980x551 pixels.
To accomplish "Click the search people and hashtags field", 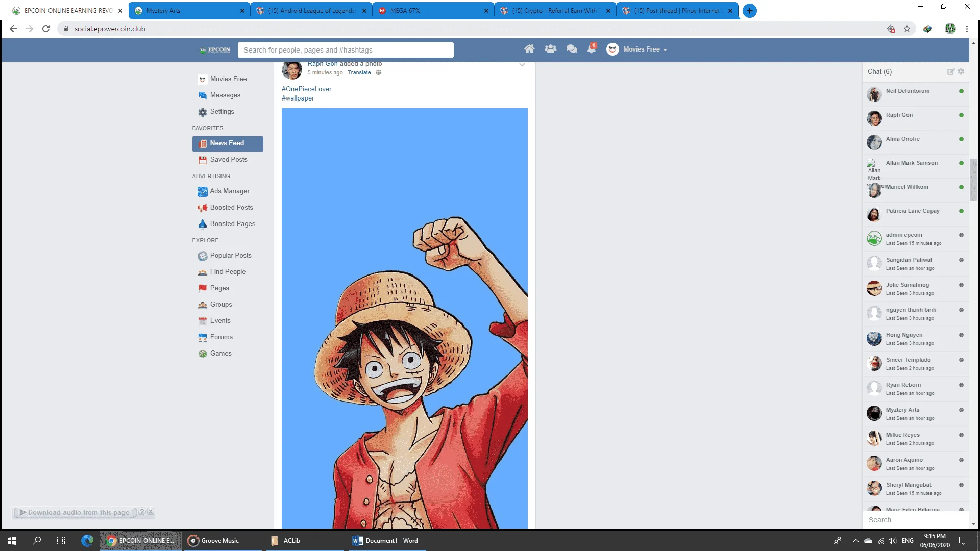I will click(346, 50).
